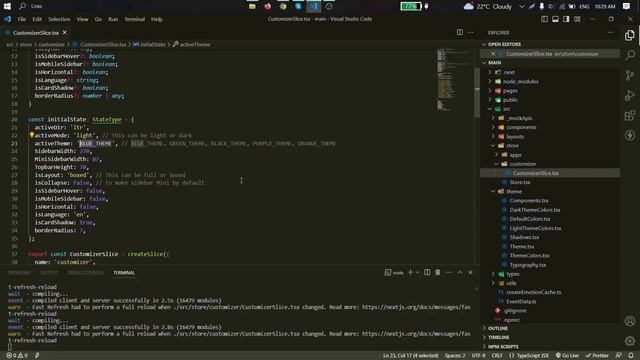The image size is (640, 360).
Task: Expand the NPM Scripts section
Action: (551, 347)
